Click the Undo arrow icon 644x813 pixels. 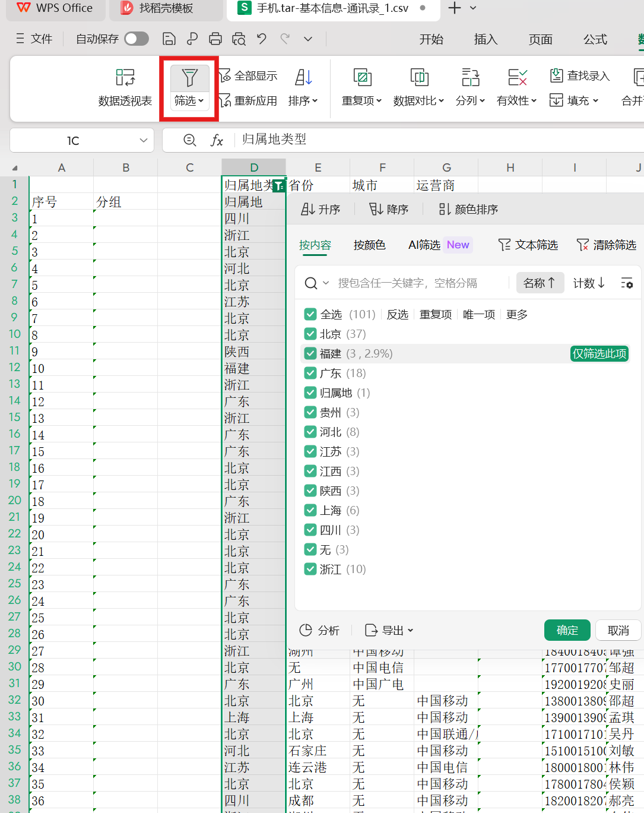coord(262,39)
